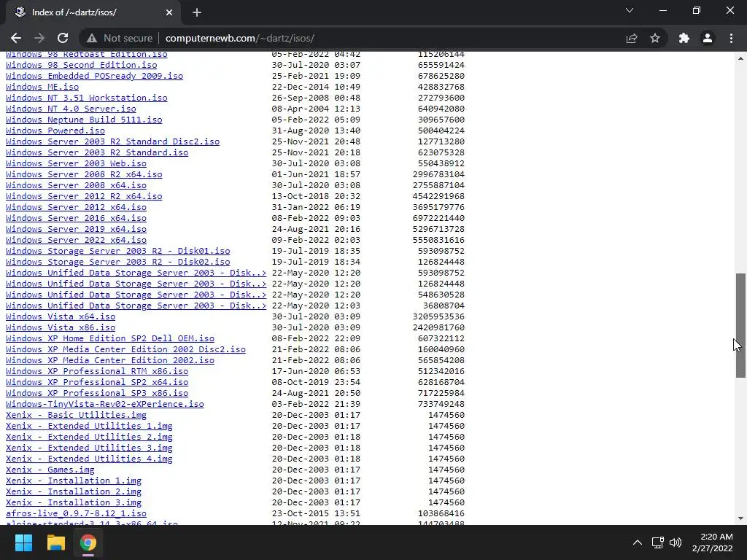Image resolution: width=747 pixels, height=560 pixels.
Task: Click the scrollbar down arrow
Action: click(740, 518)
